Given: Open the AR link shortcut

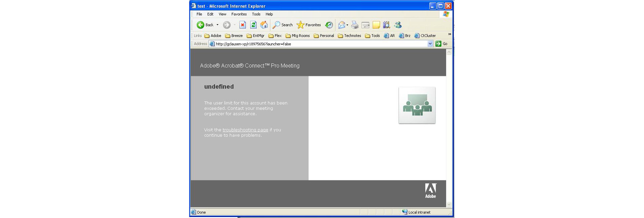Looking at the screenshot, I should (x=389, y=36).
